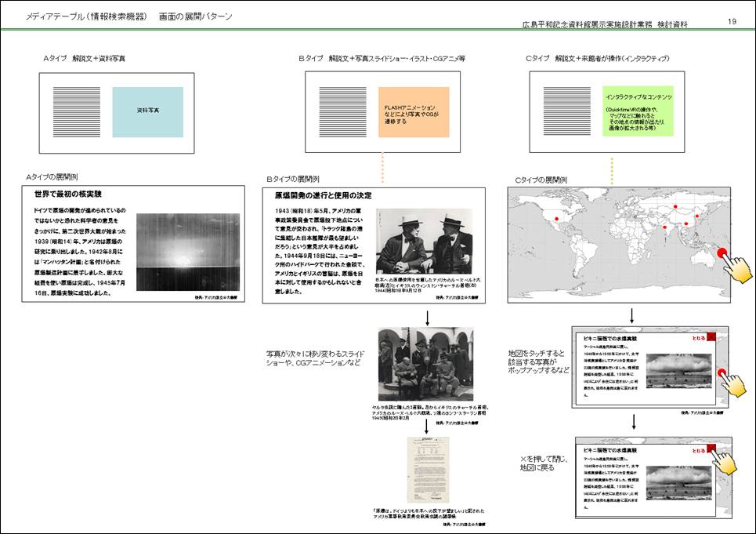Click the light blue '資料写真' box
The height and width of the screenshot is (534, 756).
point(147,112)
